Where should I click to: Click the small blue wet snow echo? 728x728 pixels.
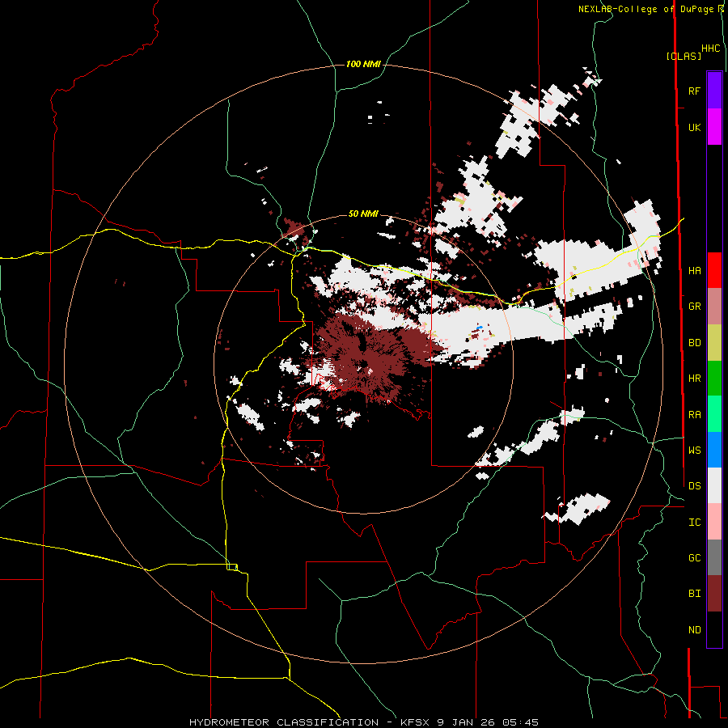click(480, 328)
